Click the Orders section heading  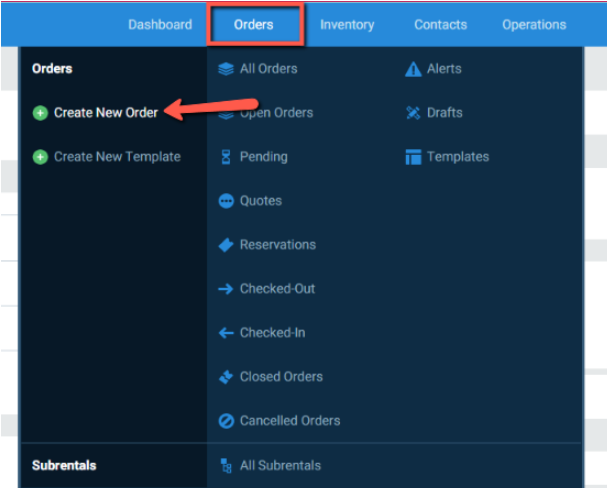pyautogui.click(x=52, y=68)
